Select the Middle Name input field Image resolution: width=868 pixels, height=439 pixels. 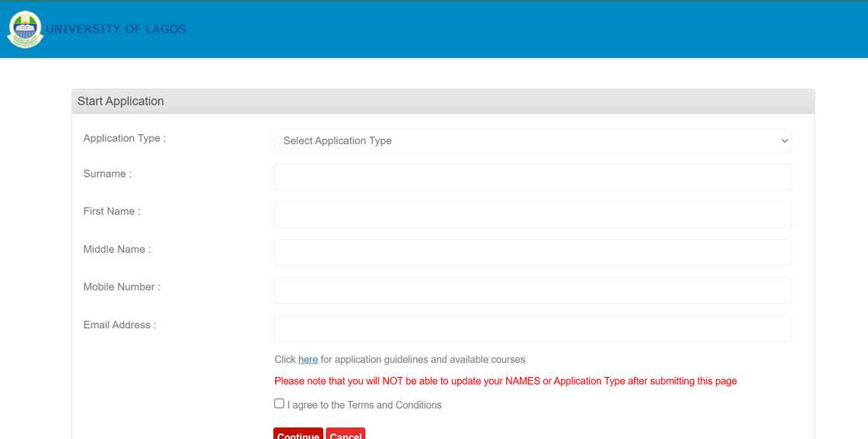(532, 252)
